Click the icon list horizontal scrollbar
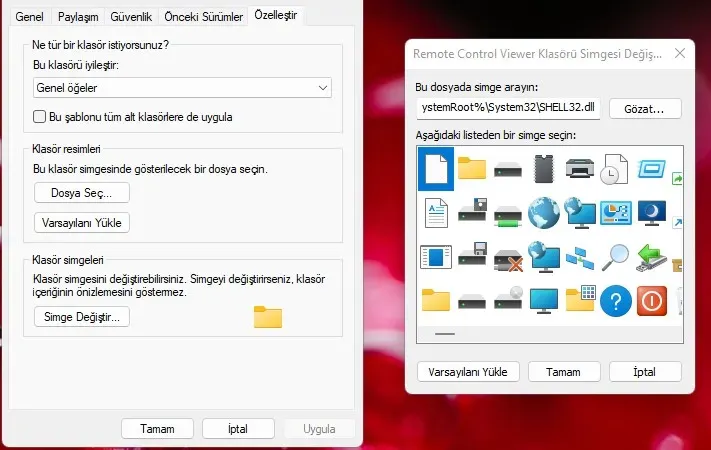Image resolution: width=711 pixels, height=450 pixels. tap(445, 334)
